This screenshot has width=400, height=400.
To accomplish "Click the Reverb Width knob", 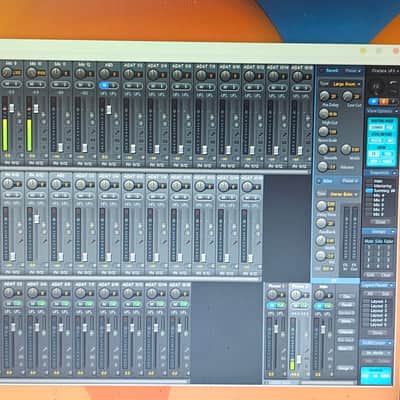I will (346, 149).
